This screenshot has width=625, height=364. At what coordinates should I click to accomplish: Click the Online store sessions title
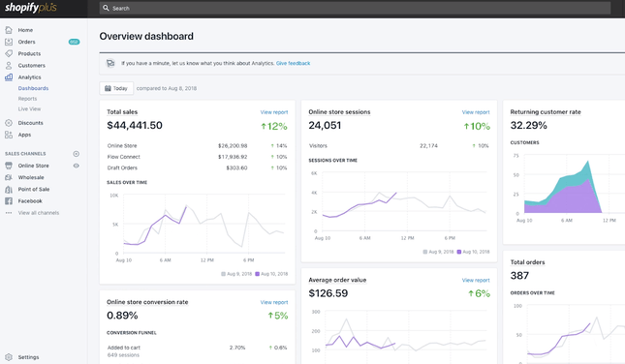tap(339, 112)
